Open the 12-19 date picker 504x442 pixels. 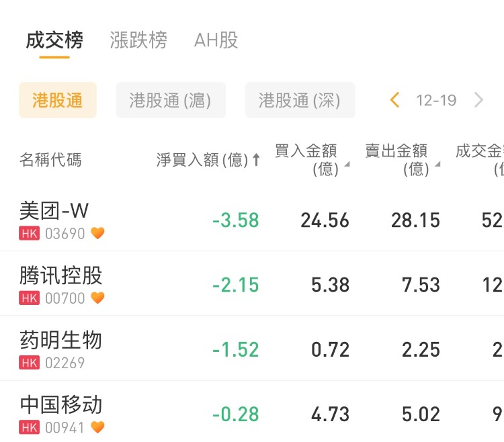point(436,101)
